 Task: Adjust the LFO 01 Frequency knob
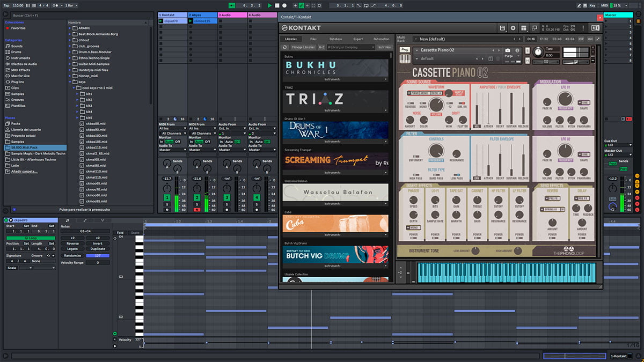point(565,99)
